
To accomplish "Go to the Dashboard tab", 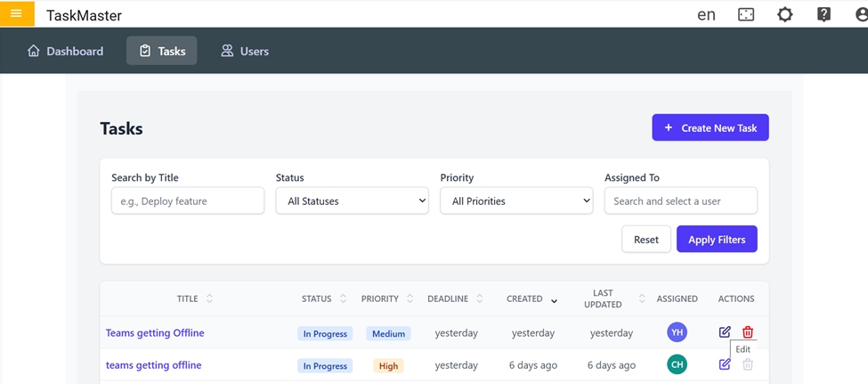I will (66, 51).
